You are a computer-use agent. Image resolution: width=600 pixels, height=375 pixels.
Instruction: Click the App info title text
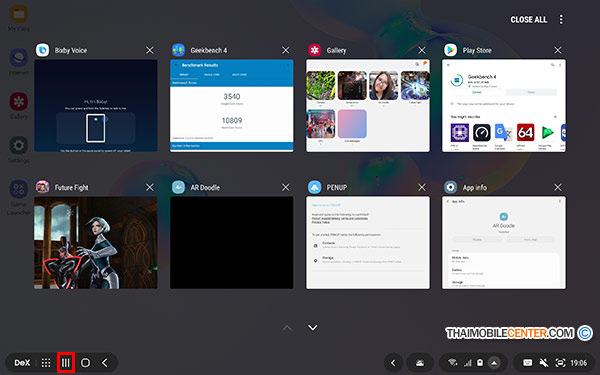point(474,187)
